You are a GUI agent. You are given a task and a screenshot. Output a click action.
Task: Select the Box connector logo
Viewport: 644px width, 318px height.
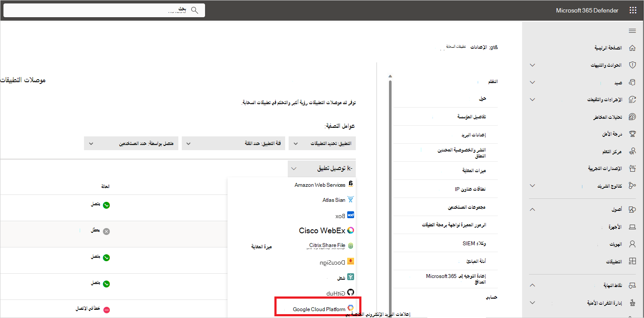point(351,215)
